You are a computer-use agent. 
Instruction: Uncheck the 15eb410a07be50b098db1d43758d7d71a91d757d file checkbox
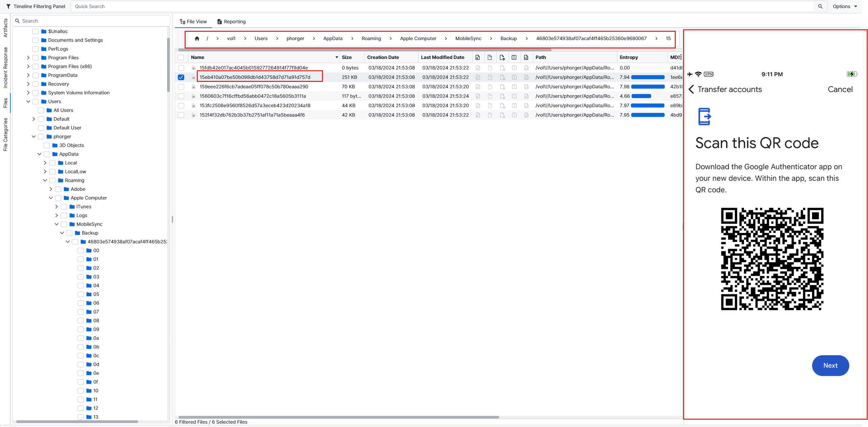[x=181, y=77]
